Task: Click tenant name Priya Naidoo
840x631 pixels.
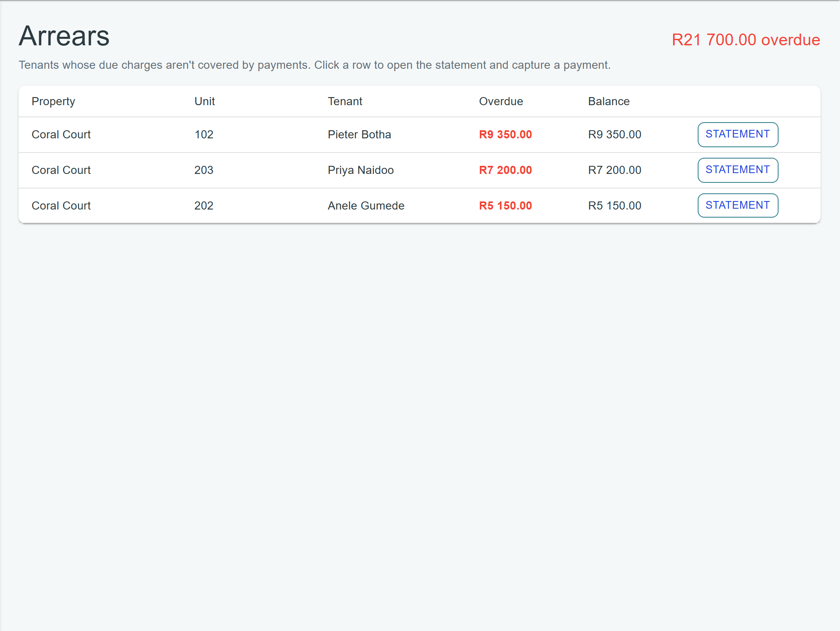Action: pos(361,170)
